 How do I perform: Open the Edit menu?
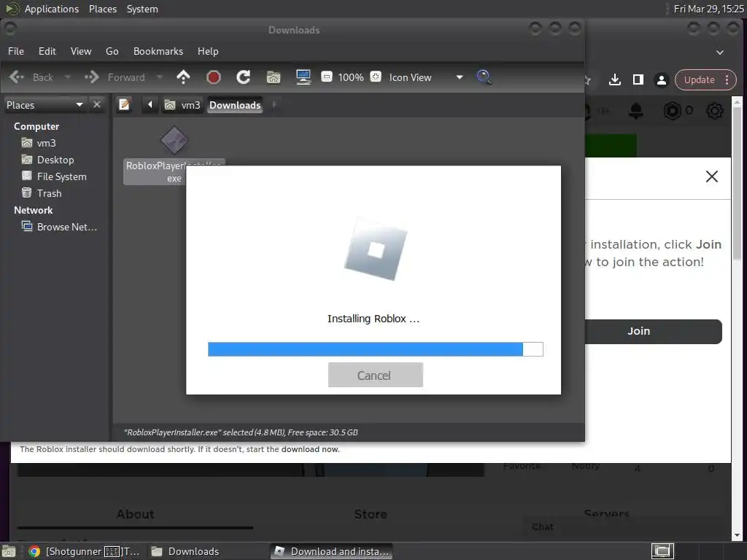47,51
